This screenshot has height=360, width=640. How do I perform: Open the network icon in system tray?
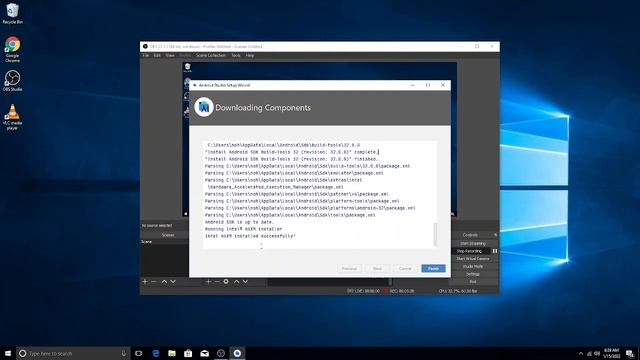coord(589,353)
